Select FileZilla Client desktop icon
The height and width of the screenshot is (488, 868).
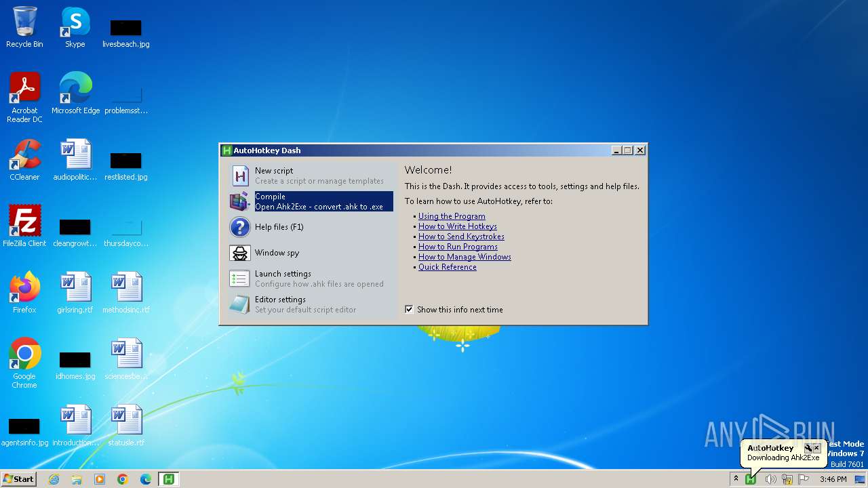pyautogui.click(x=24, y=227)
